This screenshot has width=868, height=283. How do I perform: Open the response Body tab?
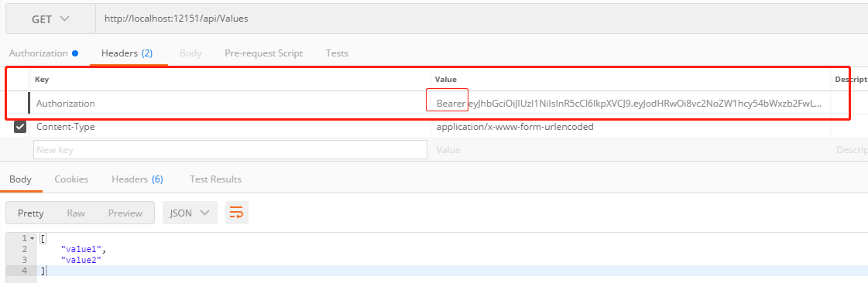tap(20, 179)
